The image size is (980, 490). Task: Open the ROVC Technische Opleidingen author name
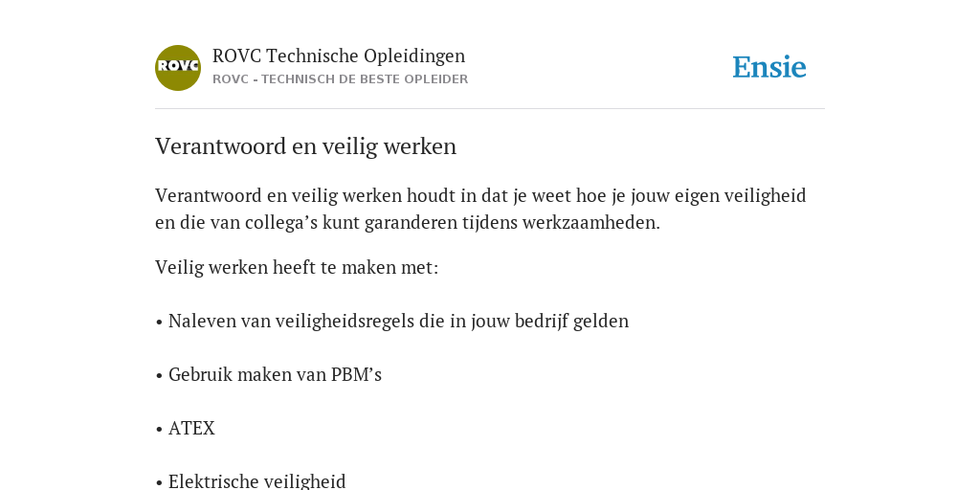tap(339, 56)
